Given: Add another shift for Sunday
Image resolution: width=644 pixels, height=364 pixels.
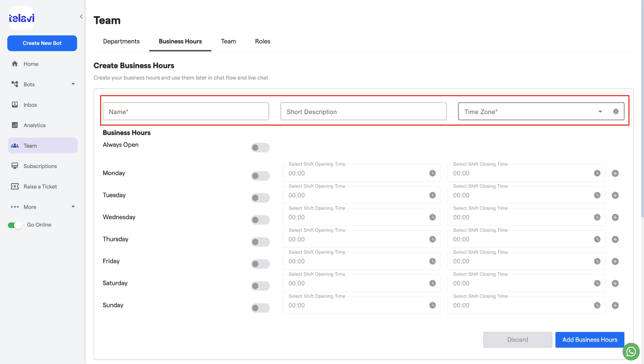Looking at the screenshot, I should (x=615, y=305).
